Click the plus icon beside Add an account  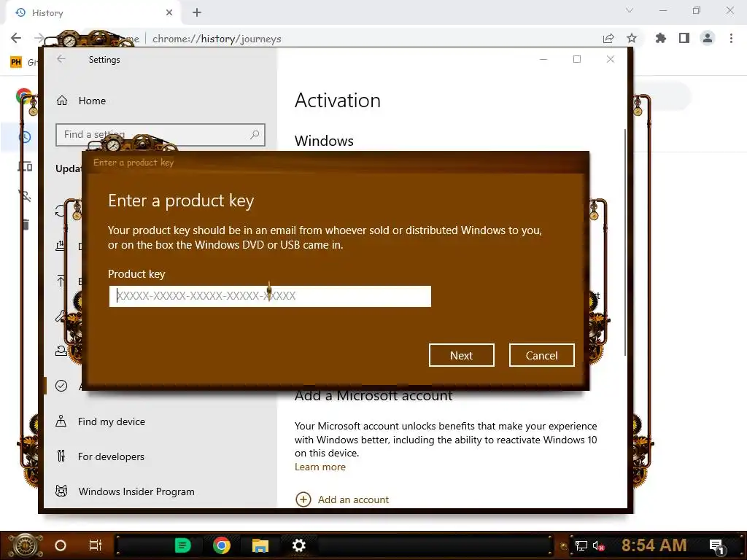[x=303, y=499]
